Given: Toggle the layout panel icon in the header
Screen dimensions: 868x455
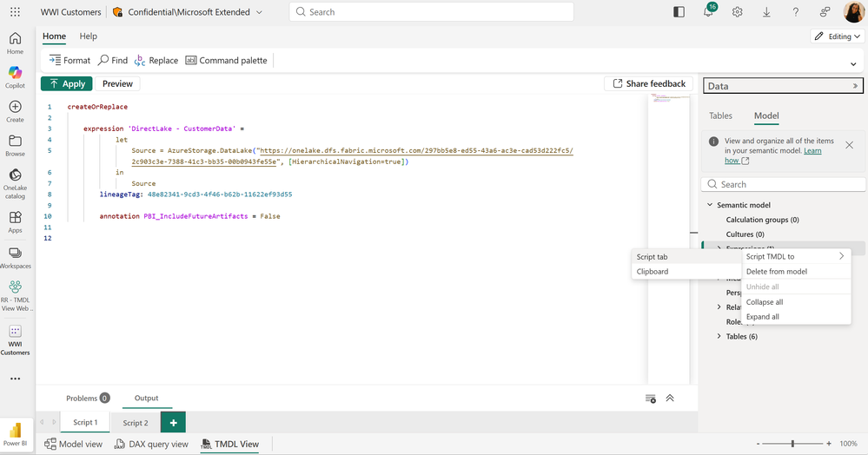Looking at the screenshot, I should click(x=679, y=11).
